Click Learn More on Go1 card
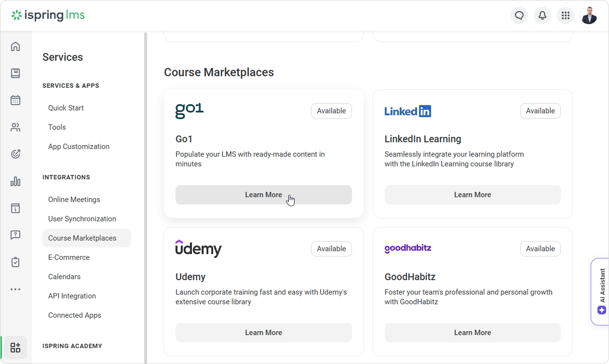The width and height of the screenshot is (609, 364). [x=263, y=195]
